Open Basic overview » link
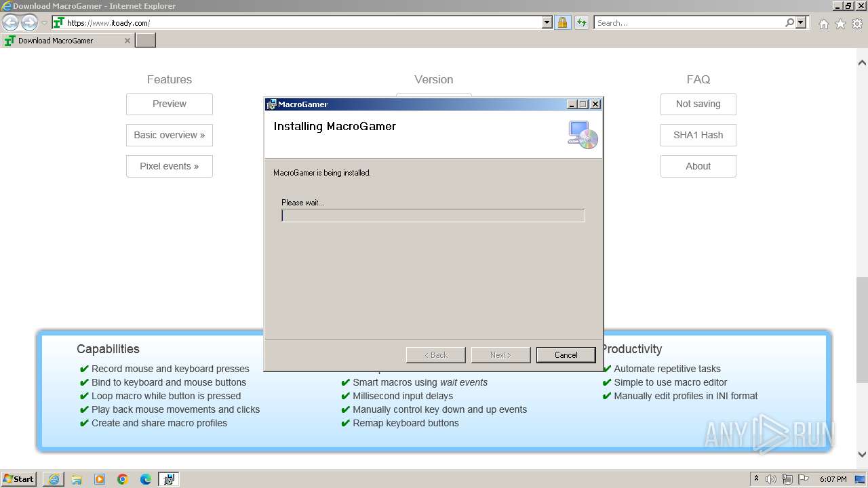The height and width of the screenshot is (488, 868). (170, 135)
